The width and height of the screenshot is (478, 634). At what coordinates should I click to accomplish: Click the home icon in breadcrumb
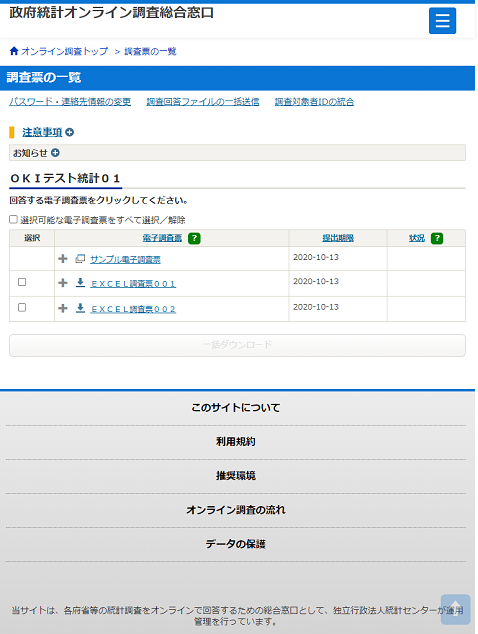[x=14, y=51]
